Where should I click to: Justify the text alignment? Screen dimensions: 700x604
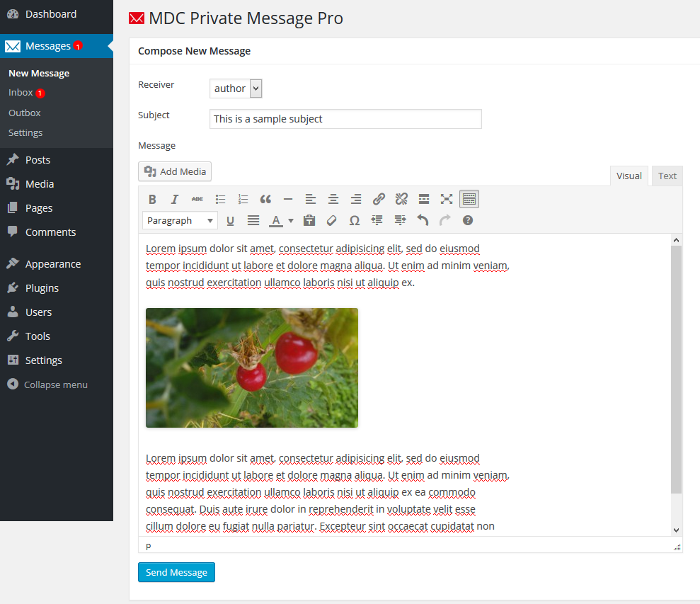(253, 221)
